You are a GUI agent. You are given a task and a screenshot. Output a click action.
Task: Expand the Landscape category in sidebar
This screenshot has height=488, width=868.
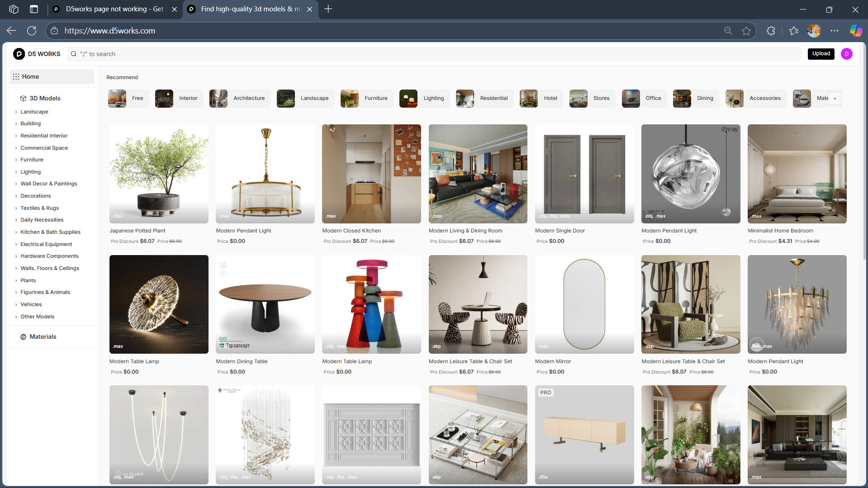[x=16, y=112]
